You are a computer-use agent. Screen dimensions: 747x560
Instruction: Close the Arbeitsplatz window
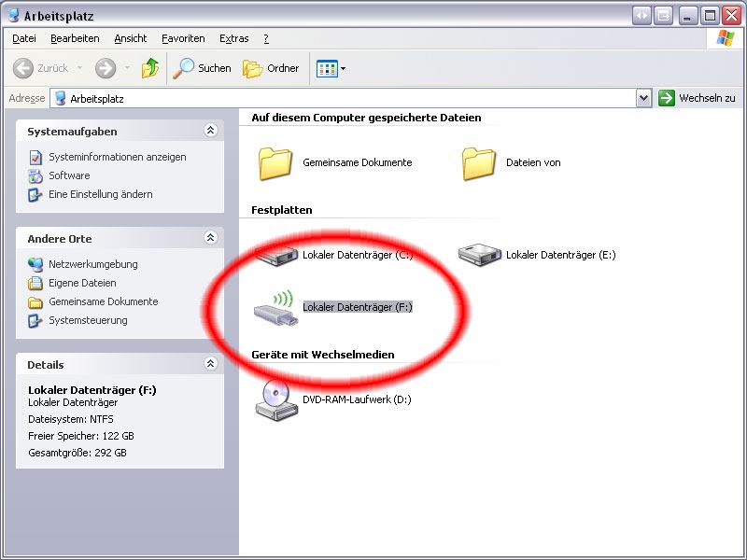(x=731, y=16)
